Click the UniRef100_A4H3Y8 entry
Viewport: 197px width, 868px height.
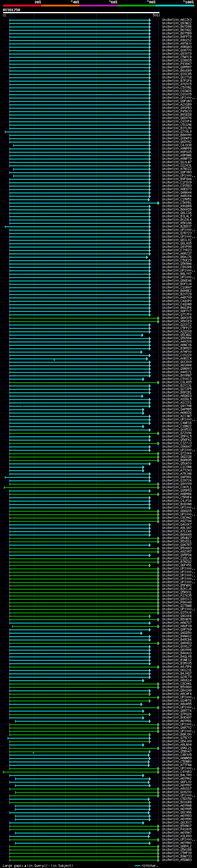pos(177,342)
